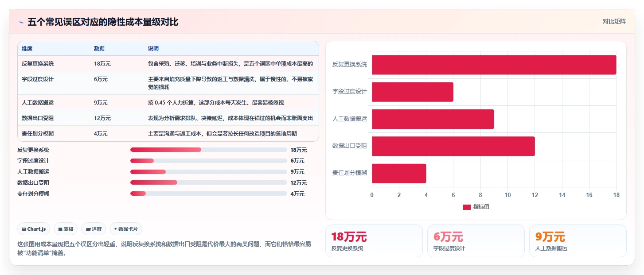
Task: Select the 表格 tag chip
Action: (x=66, y=229)
